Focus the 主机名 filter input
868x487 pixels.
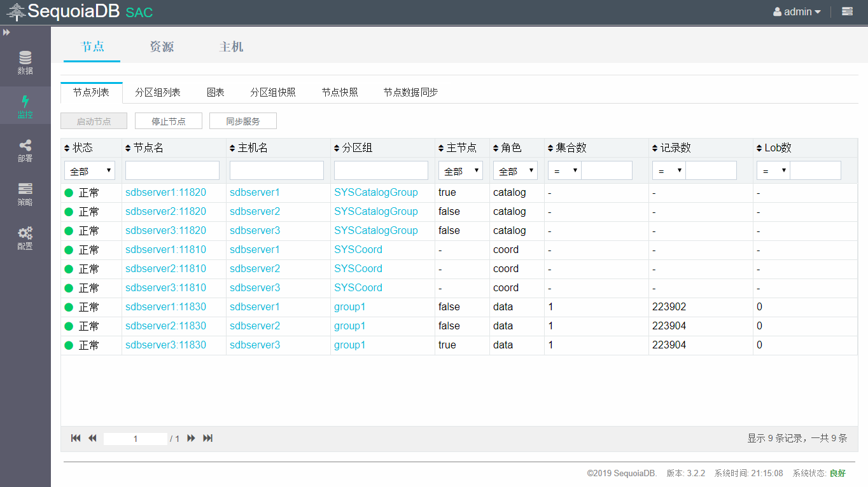(x=277, y=170)
